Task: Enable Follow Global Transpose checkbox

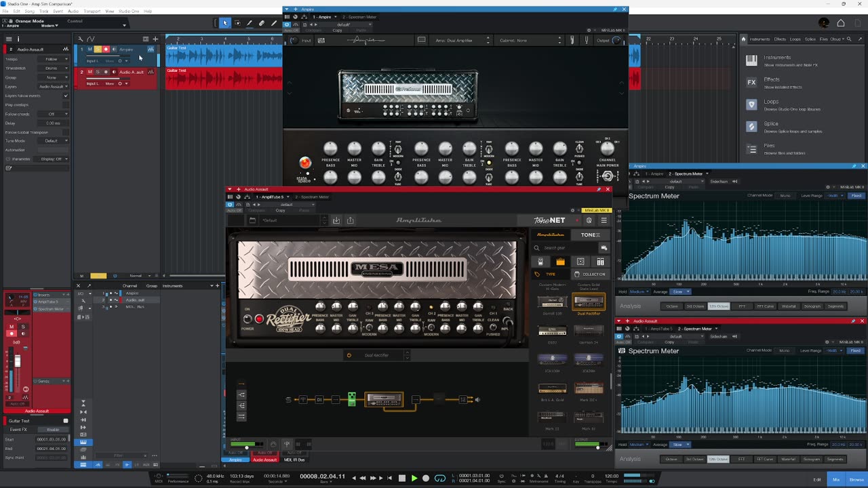Action: [66, 132]
